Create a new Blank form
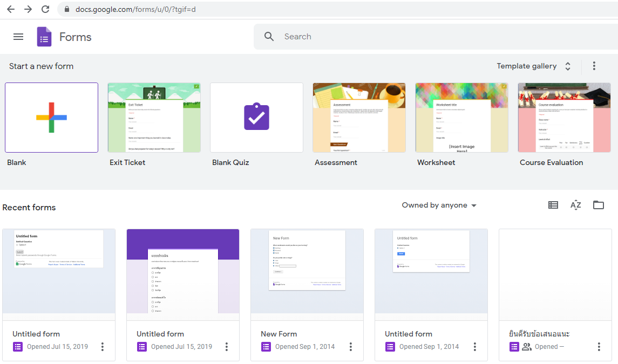Image resolution: width=618 pixels, height=364 pixels. (x=52, y=118)
